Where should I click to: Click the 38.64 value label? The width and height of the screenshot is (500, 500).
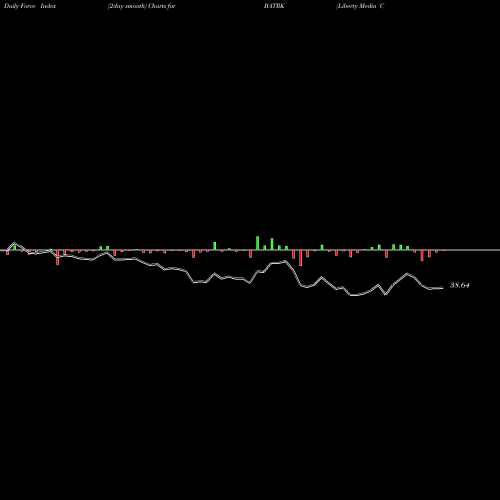coord(460,285)
